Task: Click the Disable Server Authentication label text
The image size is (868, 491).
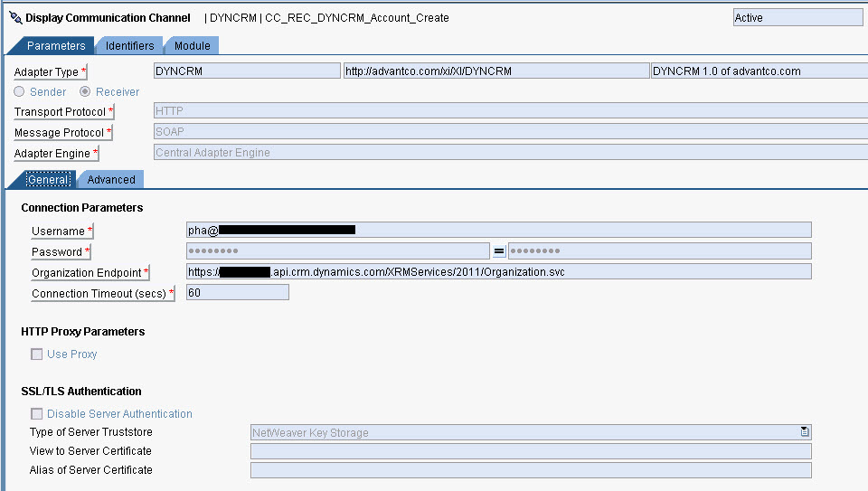Action: (119, 414)
